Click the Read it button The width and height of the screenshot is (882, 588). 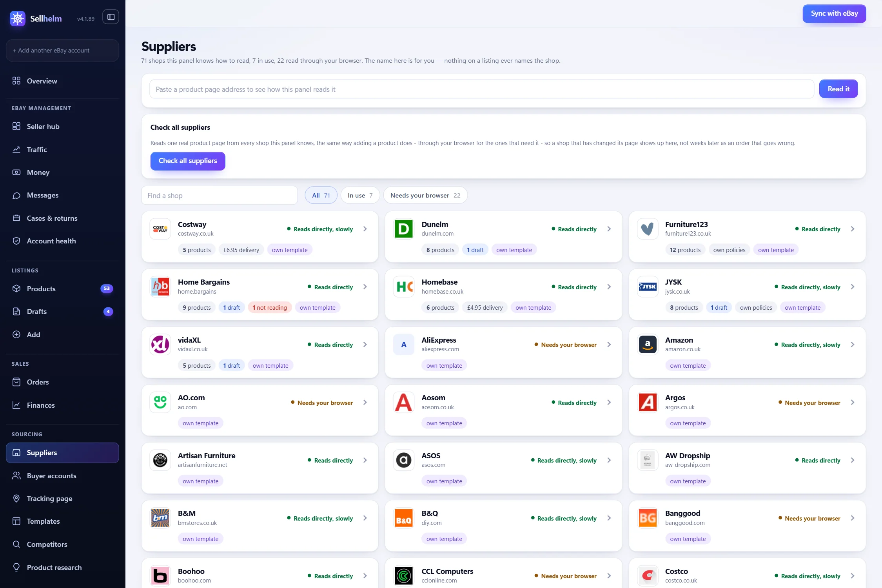pyautogui.click(x=838, y=89)
